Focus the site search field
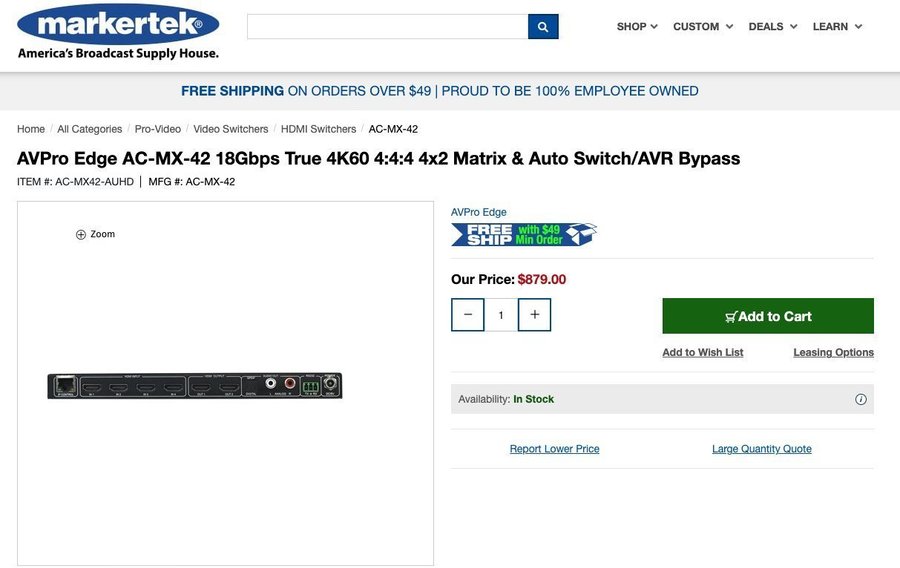Screen dimensions: 900x568 tap(387, 26)
